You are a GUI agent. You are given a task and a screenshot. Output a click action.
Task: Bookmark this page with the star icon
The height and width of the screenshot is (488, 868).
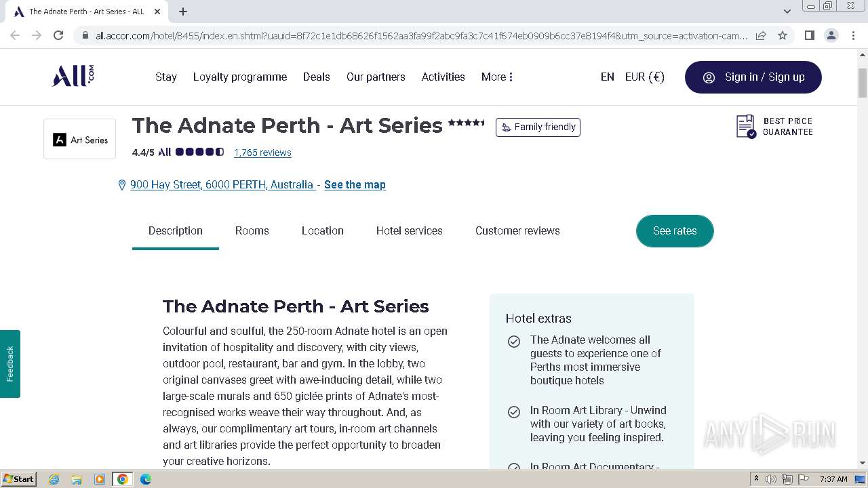(x=783, y=35)
